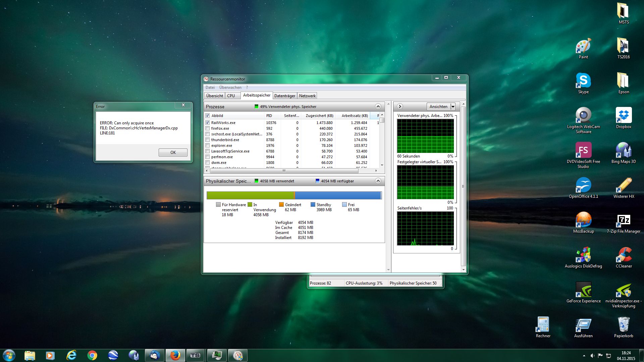Click Firefox icon in taskbar
This screenshot has width=644, height=362.
[x=175, y=355]
